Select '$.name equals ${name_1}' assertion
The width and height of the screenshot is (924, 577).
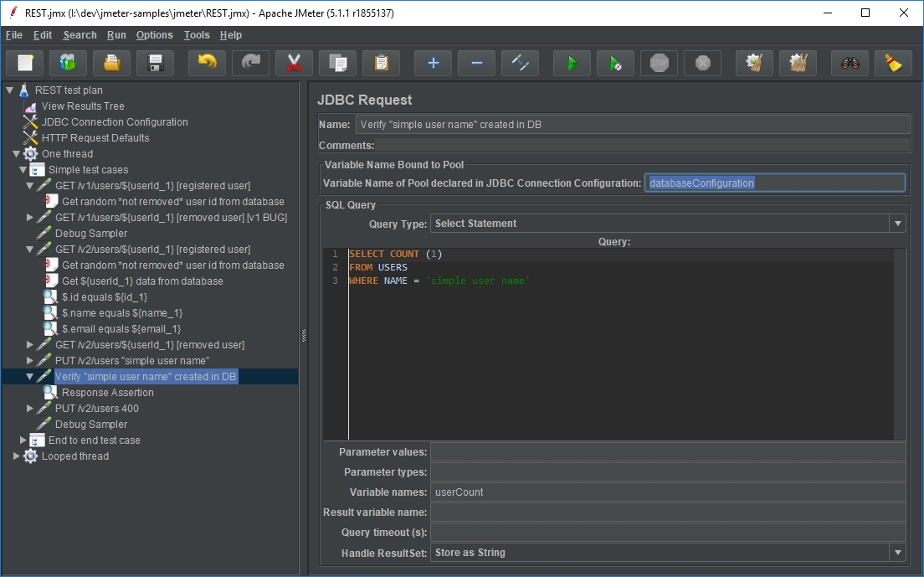[x=122, y=313]
